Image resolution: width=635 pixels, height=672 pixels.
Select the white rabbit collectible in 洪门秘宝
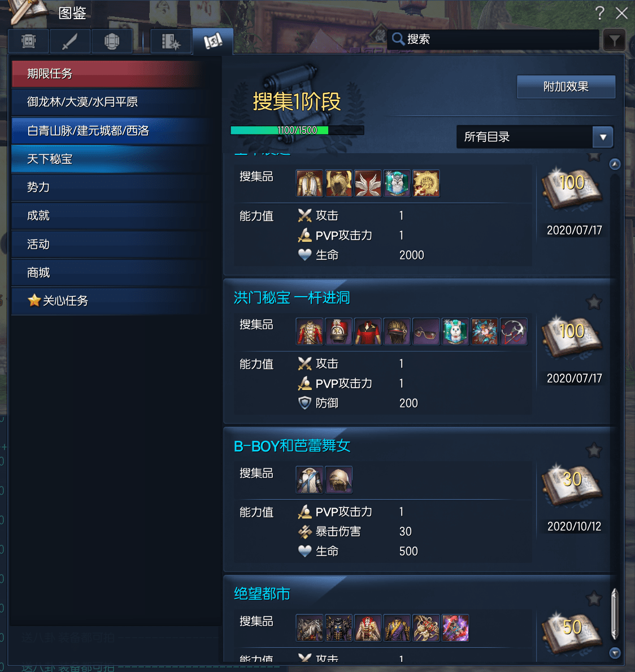click(455, 331)
